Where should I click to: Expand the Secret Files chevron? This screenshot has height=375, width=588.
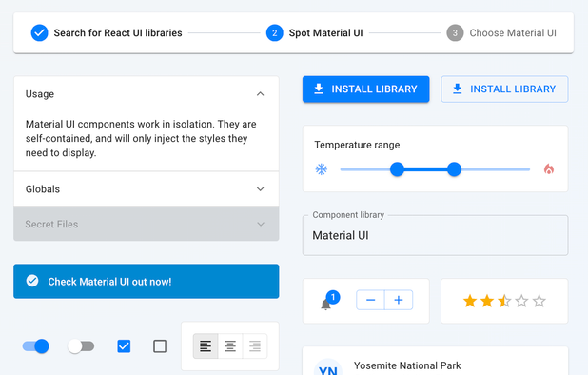(261, 224)
